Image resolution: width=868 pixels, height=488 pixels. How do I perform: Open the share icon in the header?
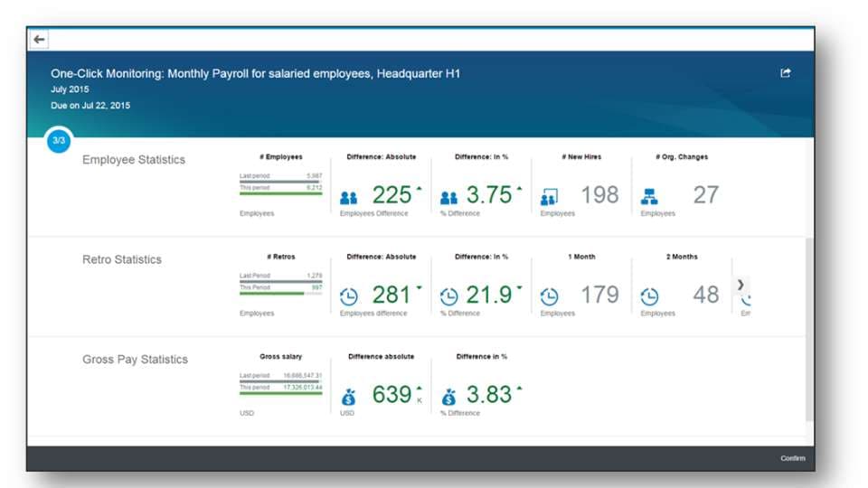(x=786, y=73)
